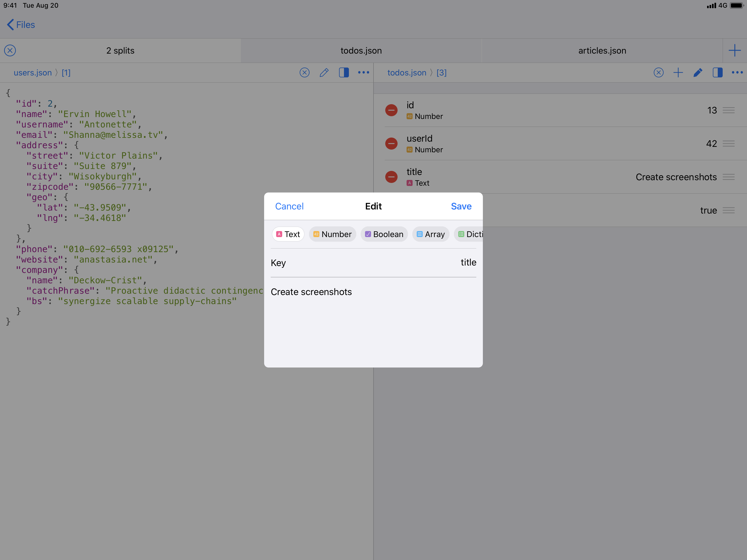Select the Number type option

[332, 234]
